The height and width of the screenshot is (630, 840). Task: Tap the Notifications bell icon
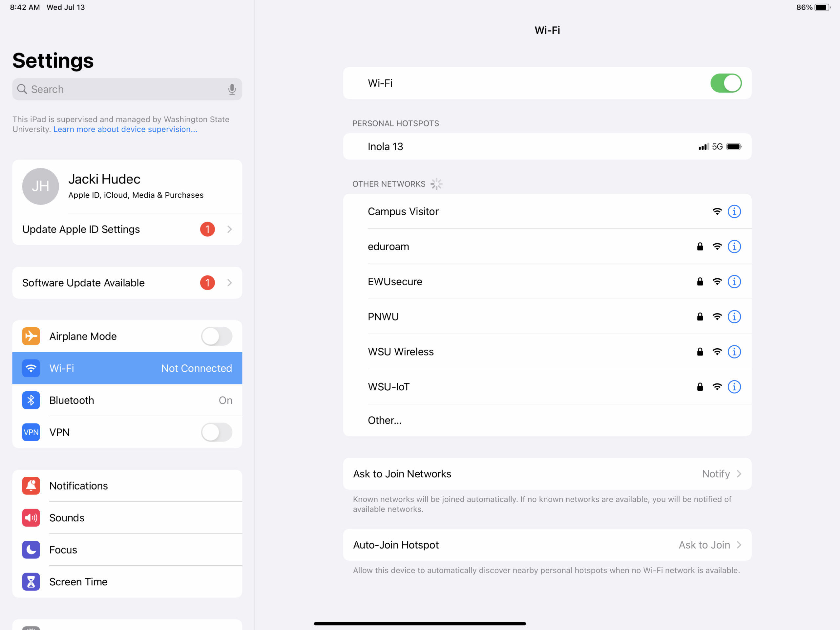(31, 486)
